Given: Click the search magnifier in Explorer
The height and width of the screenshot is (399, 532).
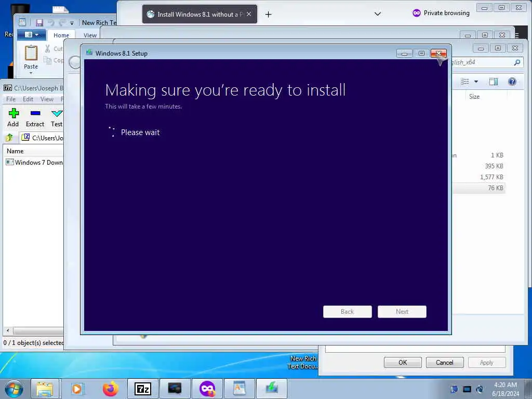Looking at the screenshot, I should point(517,62).
